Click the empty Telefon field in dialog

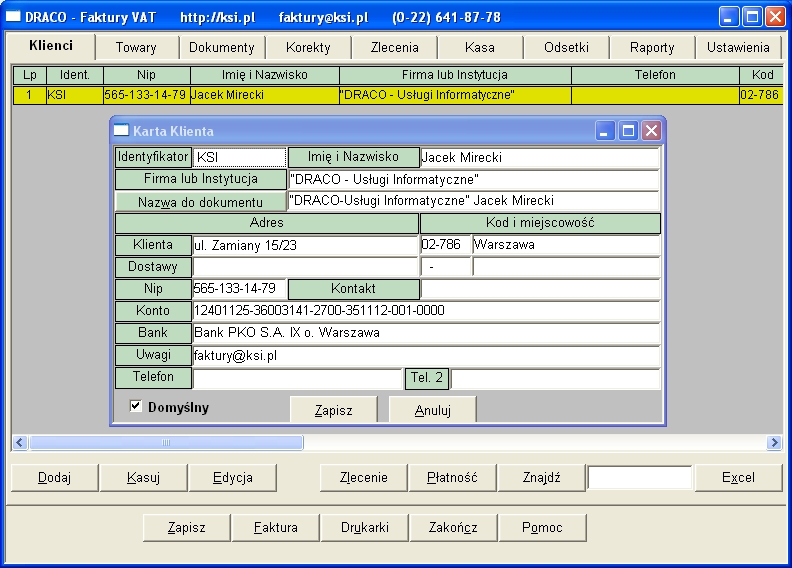(x=297, y=378)
